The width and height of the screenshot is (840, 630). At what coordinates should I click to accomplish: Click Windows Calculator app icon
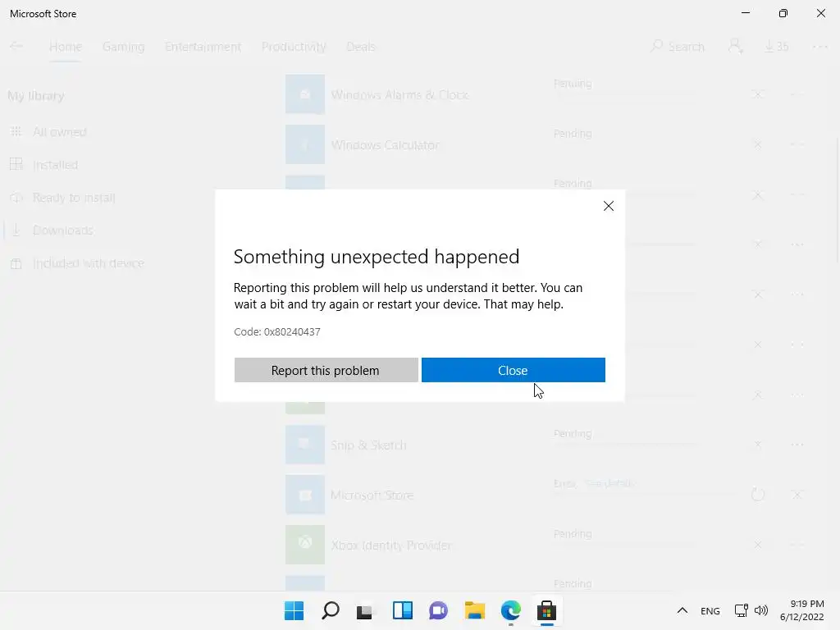pyautogui.click(x=305, y=144)
